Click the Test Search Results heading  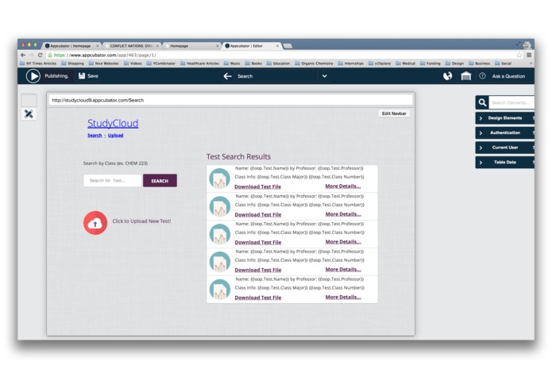238,157
